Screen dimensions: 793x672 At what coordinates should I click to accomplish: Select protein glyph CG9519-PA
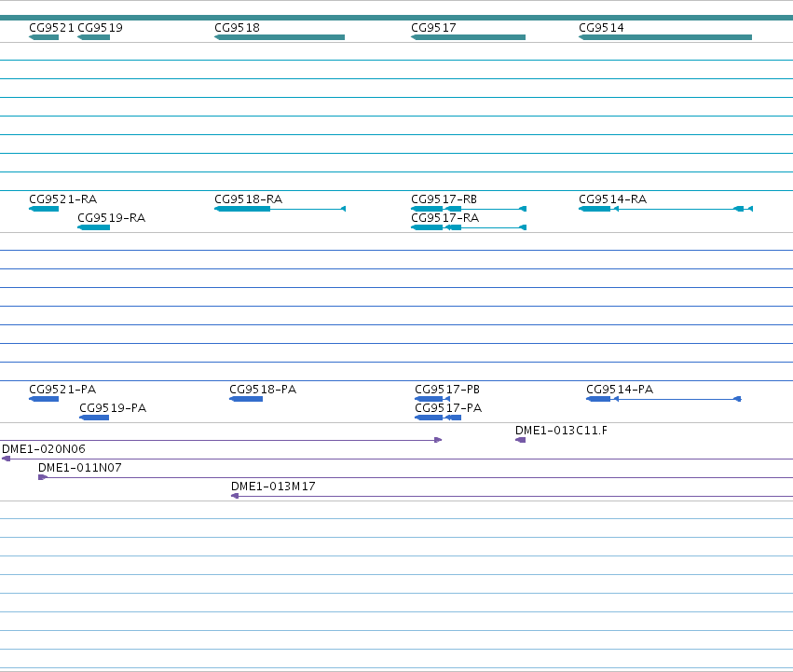(x=94, y=418)
